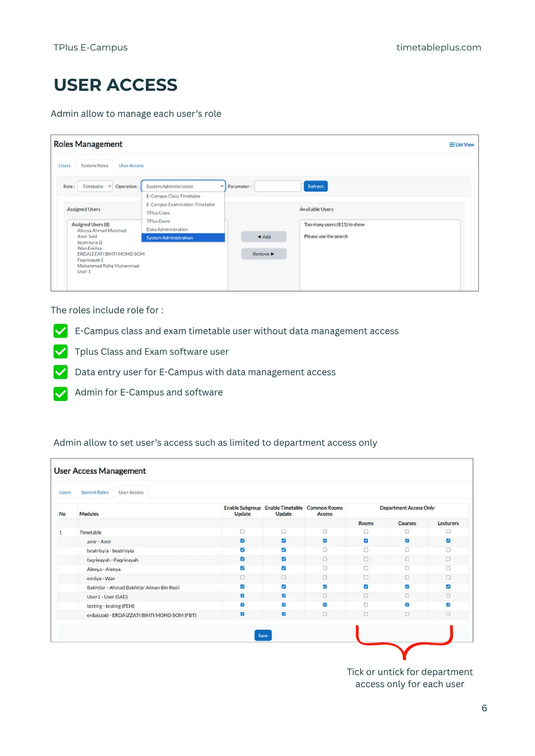This screenshot has width=535, height=756.
Task: Click the Add button
Action: tap(264, 237)
